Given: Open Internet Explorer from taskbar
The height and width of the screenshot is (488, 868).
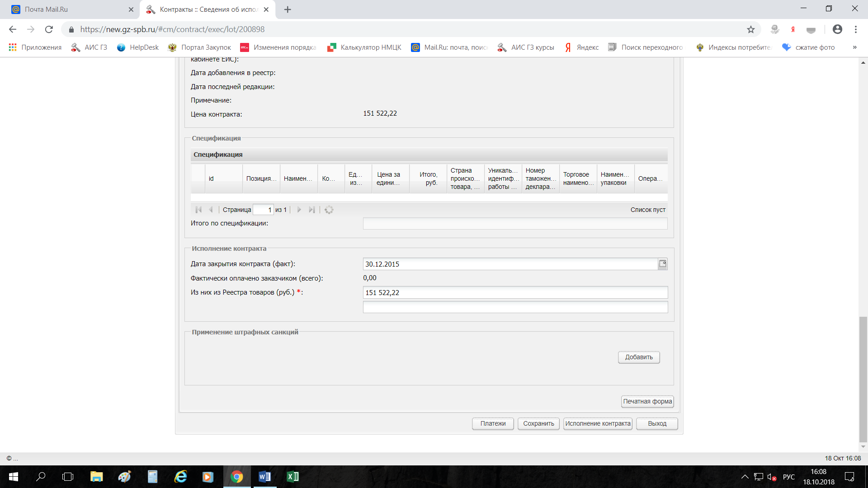Looking at the screenshot, I should tap(180, 477).
